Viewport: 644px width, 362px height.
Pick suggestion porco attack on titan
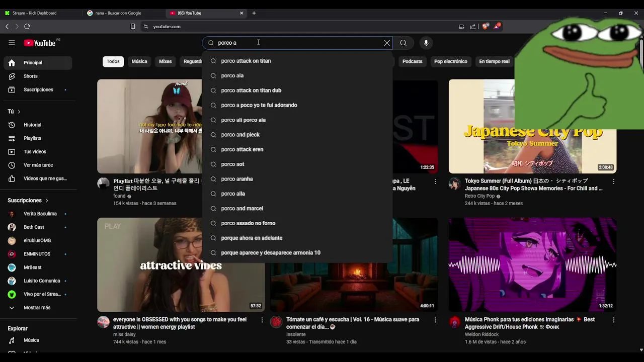click(x=297, y=61)
